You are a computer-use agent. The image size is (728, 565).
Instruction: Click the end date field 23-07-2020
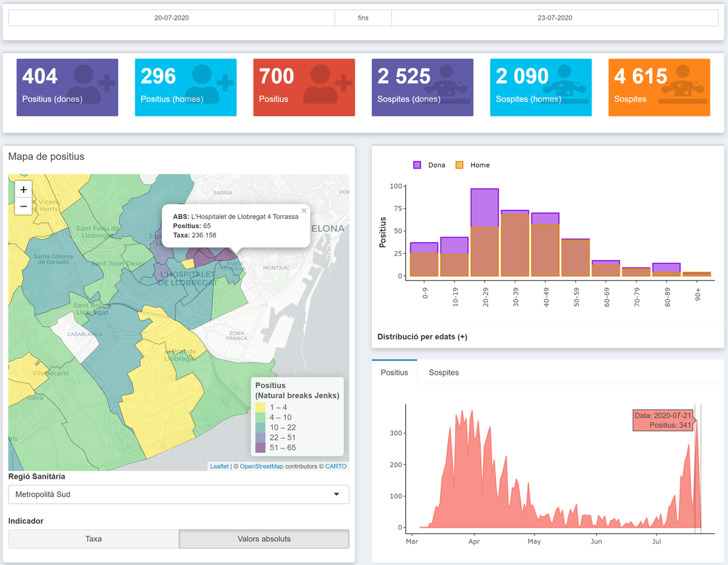(x=554, y=18)
